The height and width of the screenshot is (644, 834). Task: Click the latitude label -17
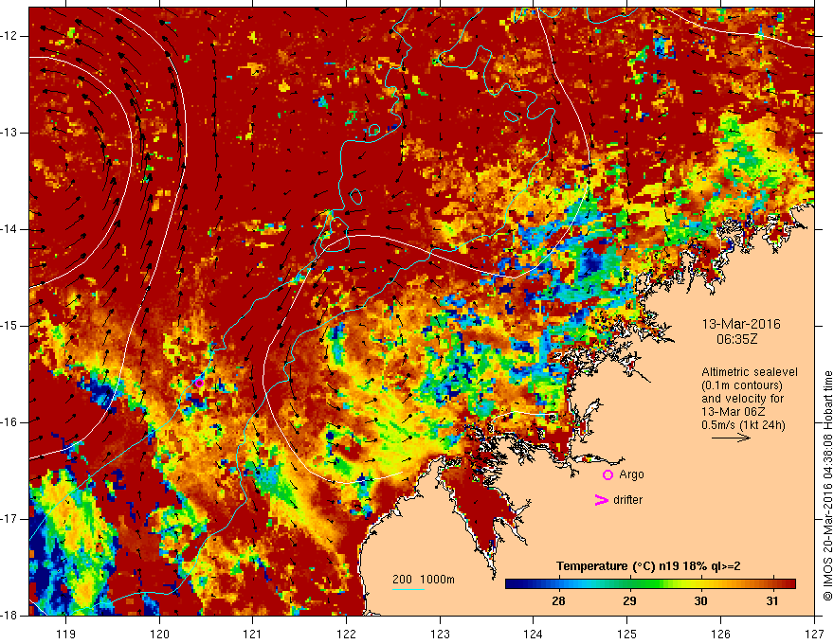[x=9, y=519]
